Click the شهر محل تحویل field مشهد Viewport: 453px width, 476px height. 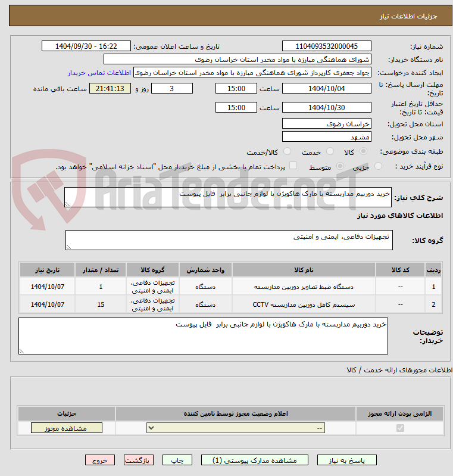tap(326, 136)
